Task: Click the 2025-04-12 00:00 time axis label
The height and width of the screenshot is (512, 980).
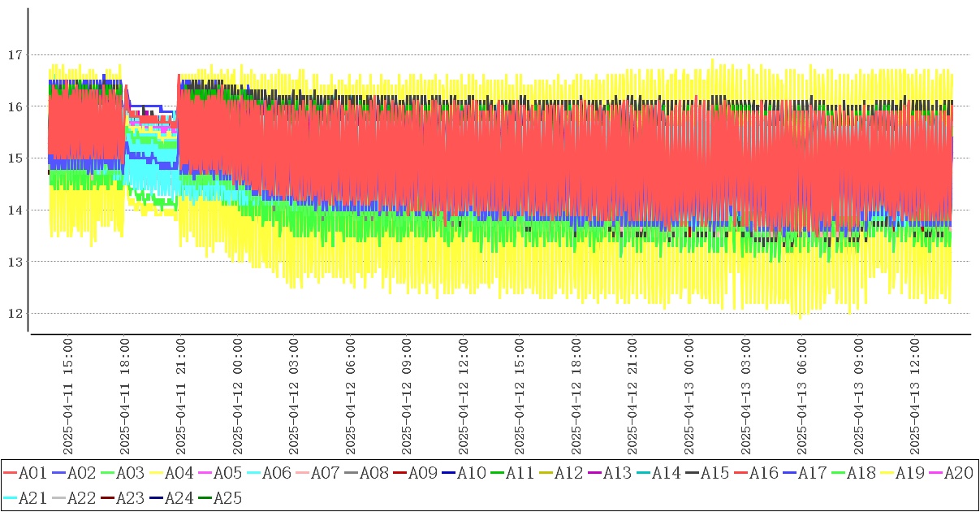Action: pos(239,398)
